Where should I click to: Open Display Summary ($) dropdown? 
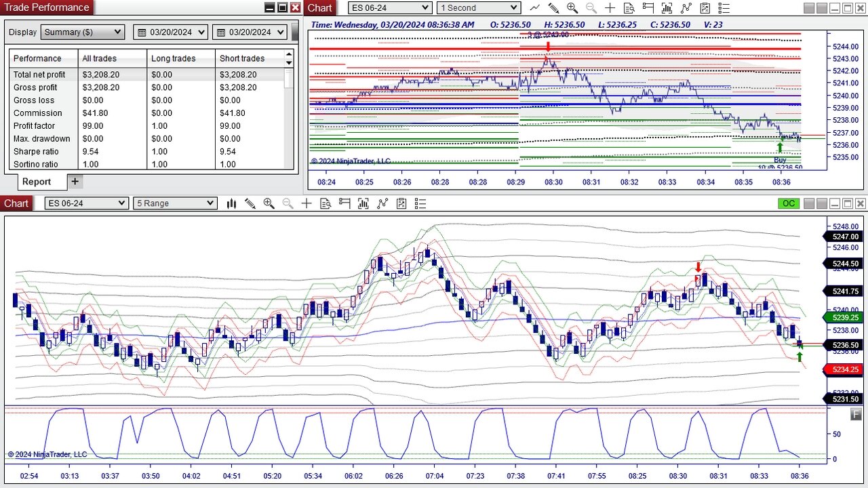click(83, 33)
